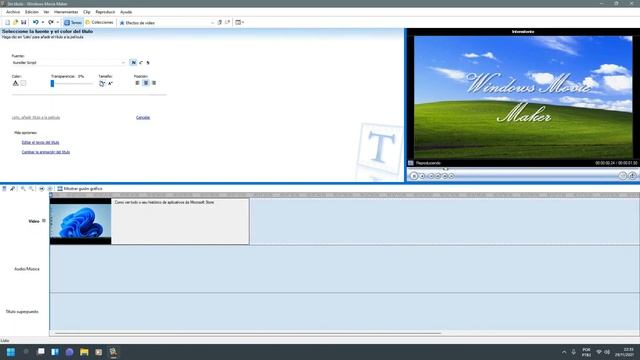This screenshot has height=360, width=640.
Task: Increase text size icon
Action: click(x=102, y=83)
